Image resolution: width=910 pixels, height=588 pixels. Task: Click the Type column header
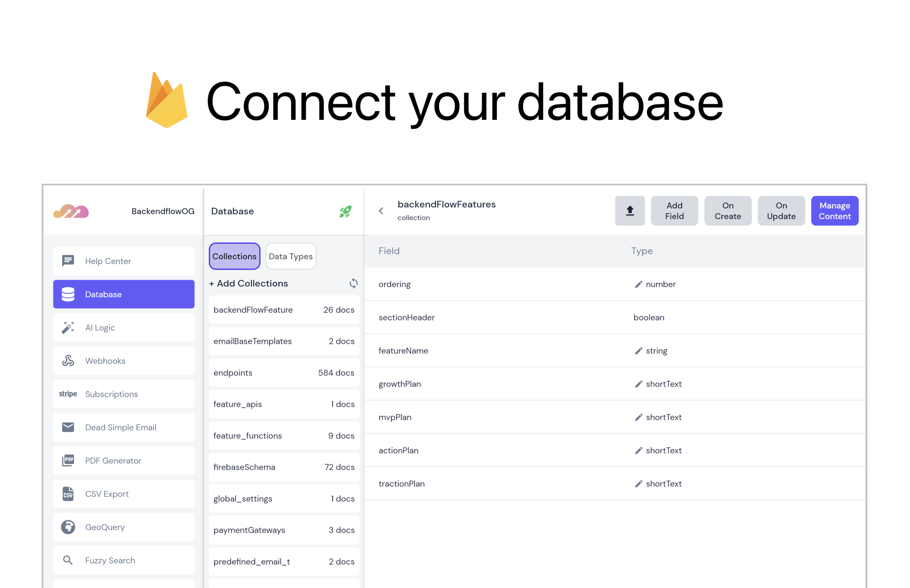coord(641,251)
